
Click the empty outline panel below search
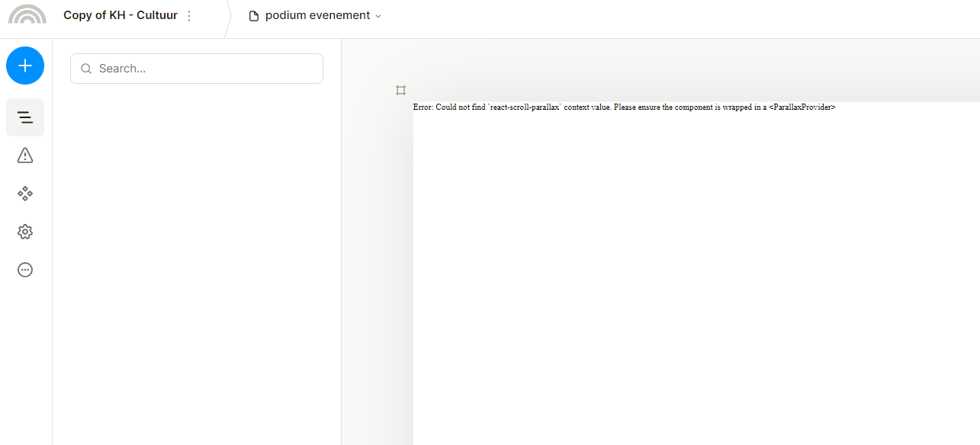point(196,259)
